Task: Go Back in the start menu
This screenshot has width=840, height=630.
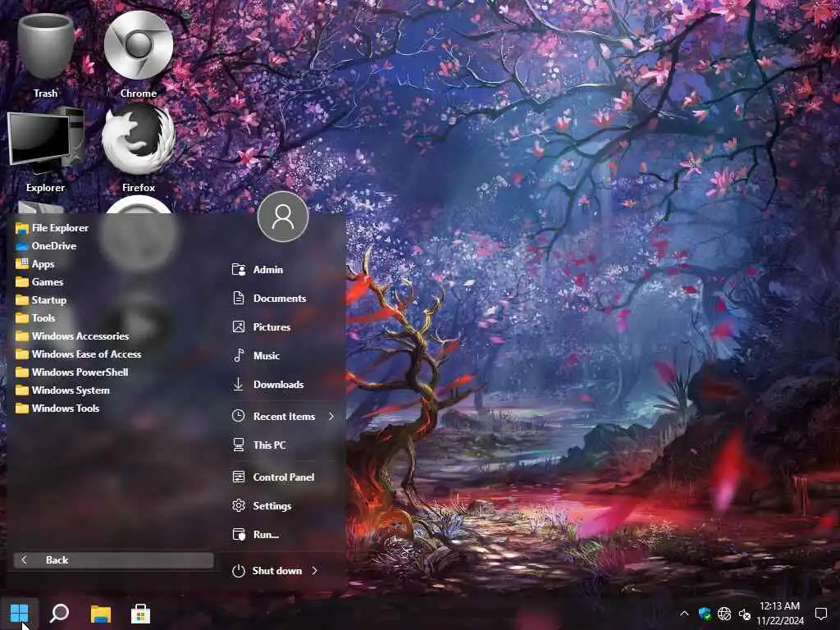Action: [113, 560]
